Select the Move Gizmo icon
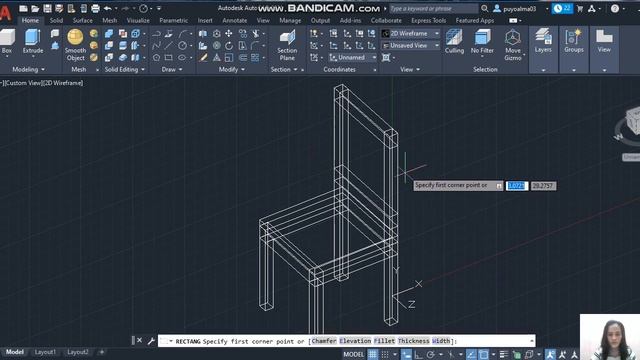This screenshot has height=360, width=640. pos(513,45)
